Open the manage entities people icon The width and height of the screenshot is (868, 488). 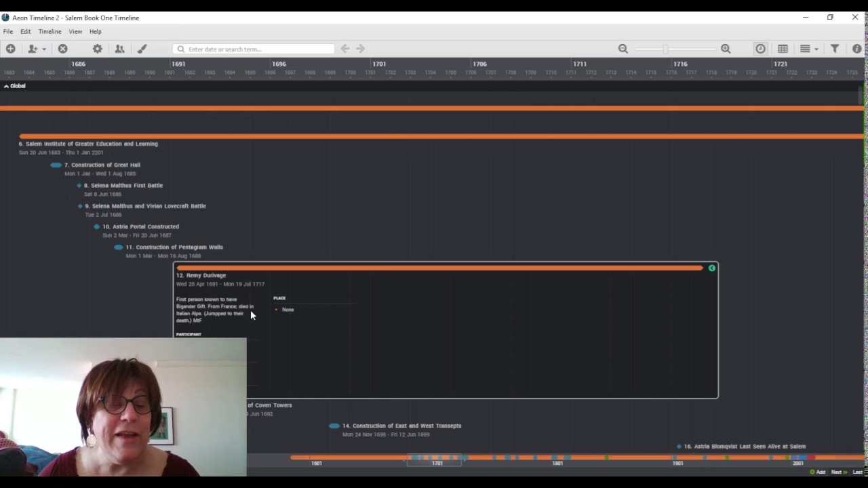(119, 49)
